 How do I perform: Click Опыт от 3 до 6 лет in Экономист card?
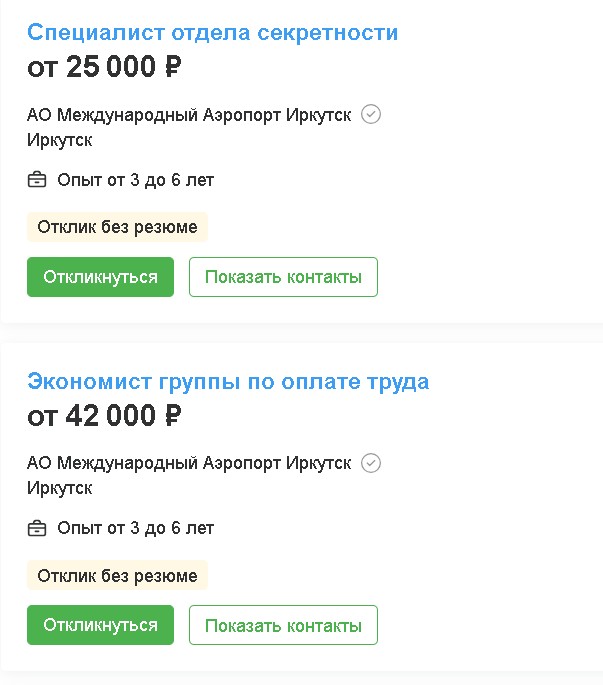pos(135,528)
